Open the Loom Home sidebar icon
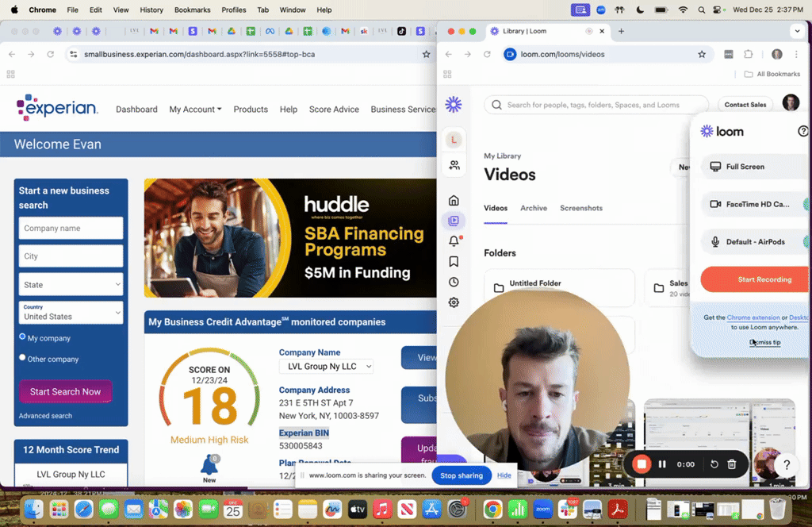 tap(454, 201)
